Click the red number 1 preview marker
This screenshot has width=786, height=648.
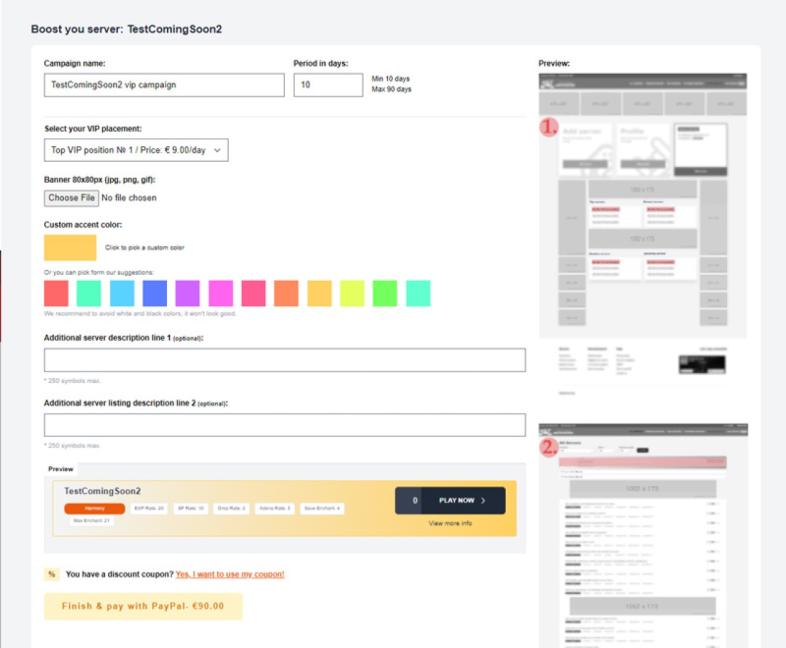pos(549,127)
